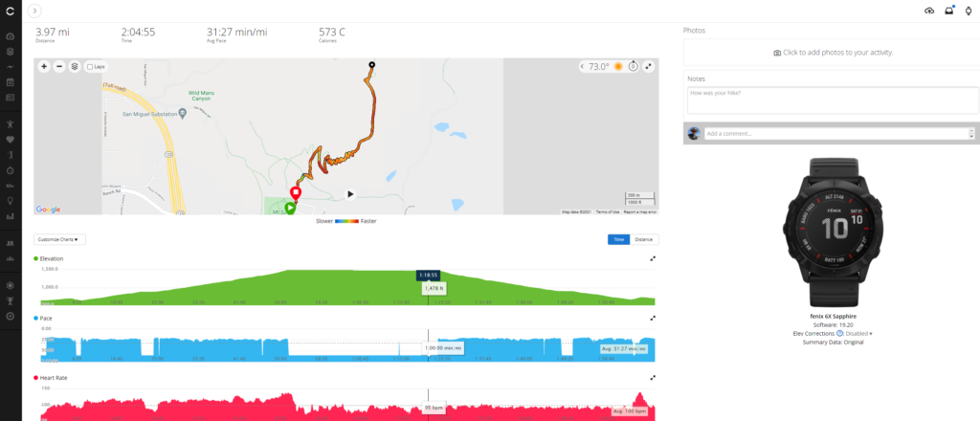
Task: Open Customize Charts dropdown
Action: (x=60, y=239)
